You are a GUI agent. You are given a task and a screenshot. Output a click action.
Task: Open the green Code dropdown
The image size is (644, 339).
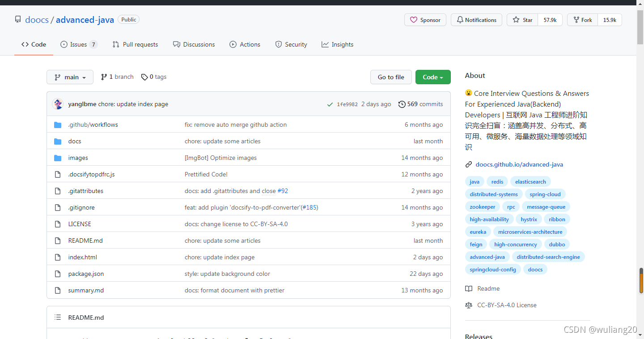tap(432, 77)
